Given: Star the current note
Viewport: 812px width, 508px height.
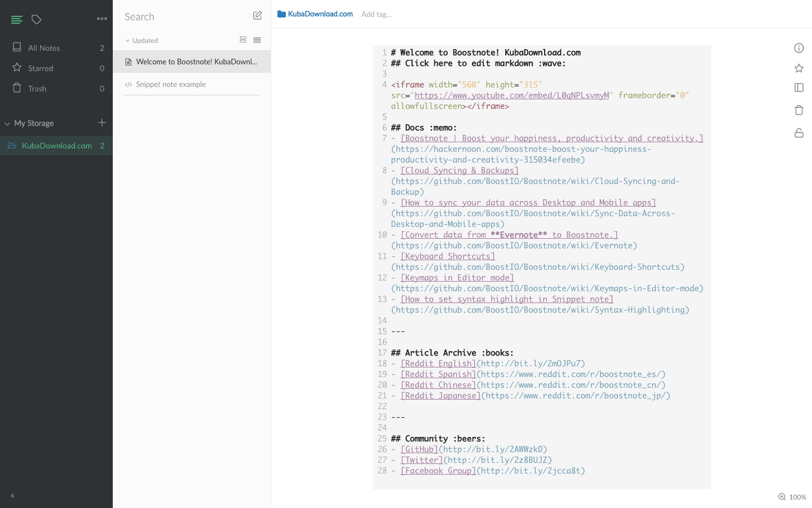Looking at the screenshot, I should (x=799, y=68).
